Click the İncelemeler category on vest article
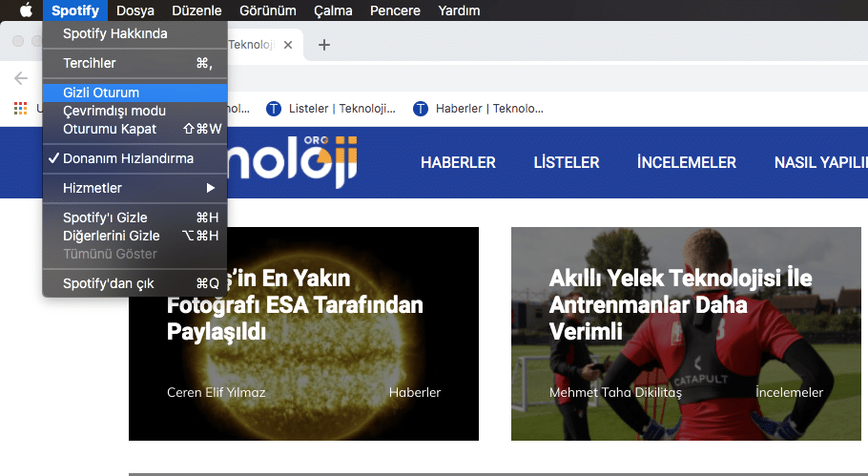 [790, 392]
